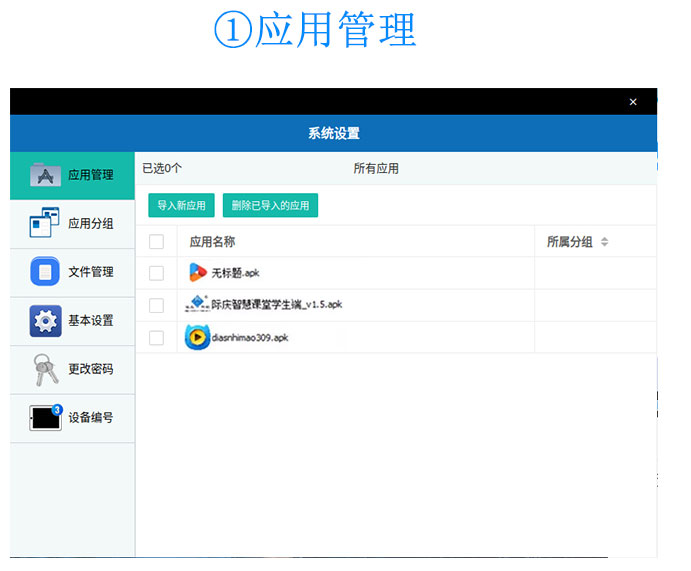
Task: Click the 所有应用 heading
Action: 376,168
